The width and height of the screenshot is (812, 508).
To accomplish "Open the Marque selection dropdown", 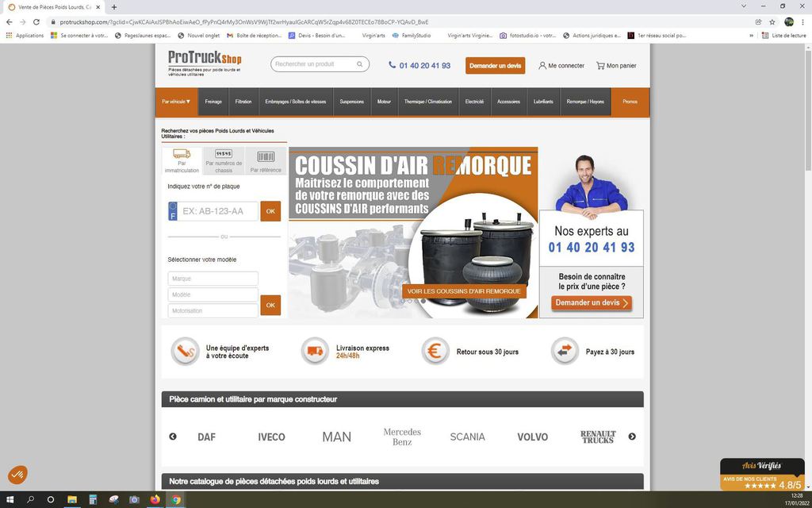I will [213, 279].
